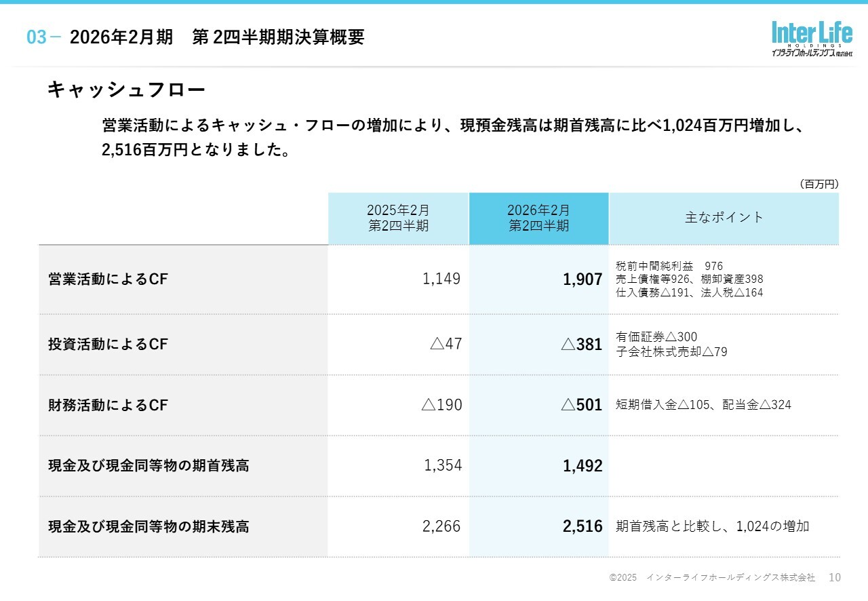Click the bold 1,907 operating CF value
Screen dimensions: 868x601
(x=582, y=279)
